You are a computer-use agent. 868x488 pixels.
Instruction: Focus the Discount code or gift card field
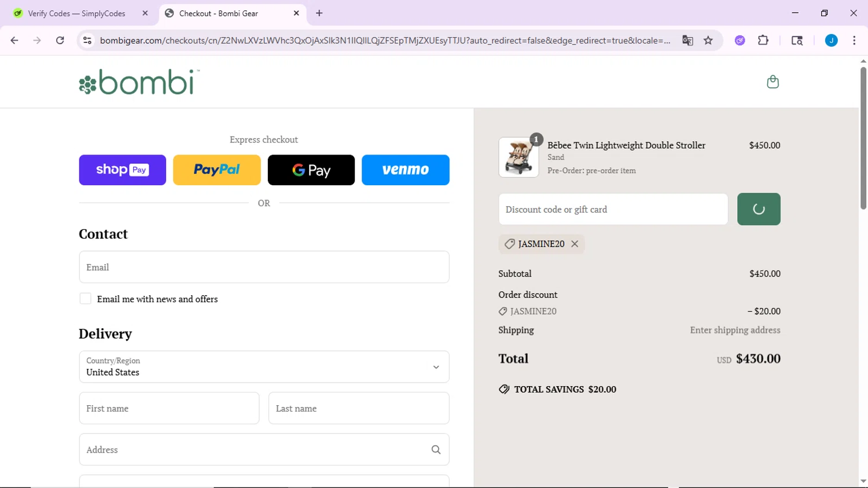[613, 209]
